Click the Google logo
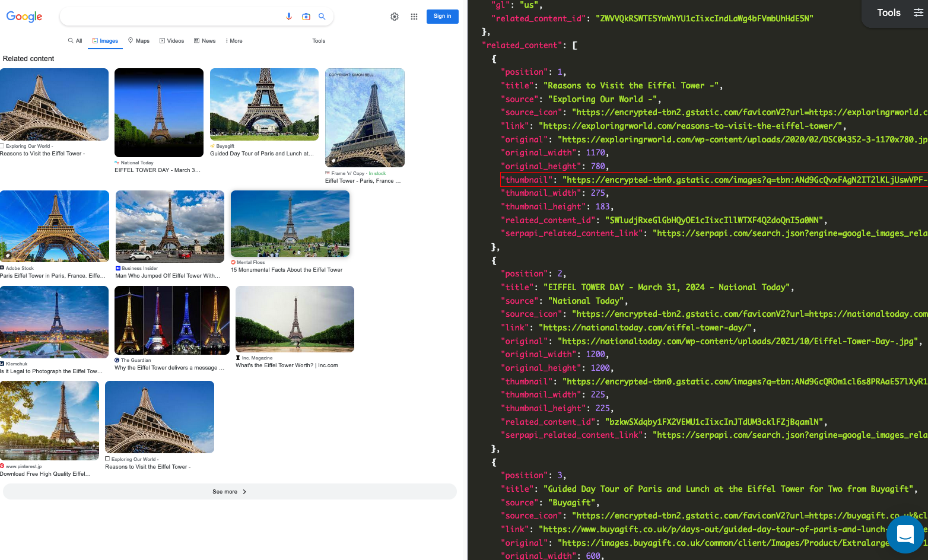The width and height of the screenshot is (928, 560). 24,17
